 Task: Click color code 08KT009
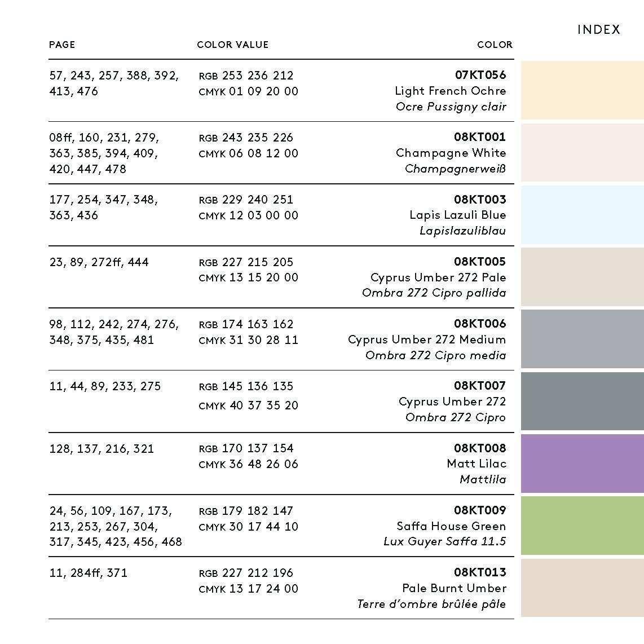(x=480, y=510)
